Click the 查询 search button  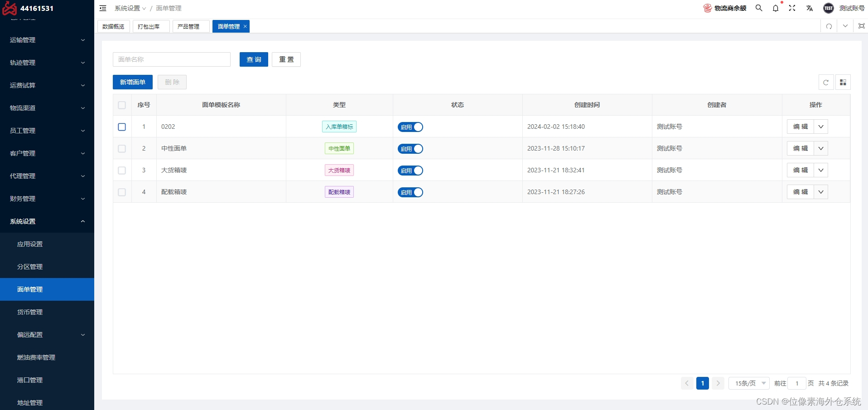(x=254, y=59)
